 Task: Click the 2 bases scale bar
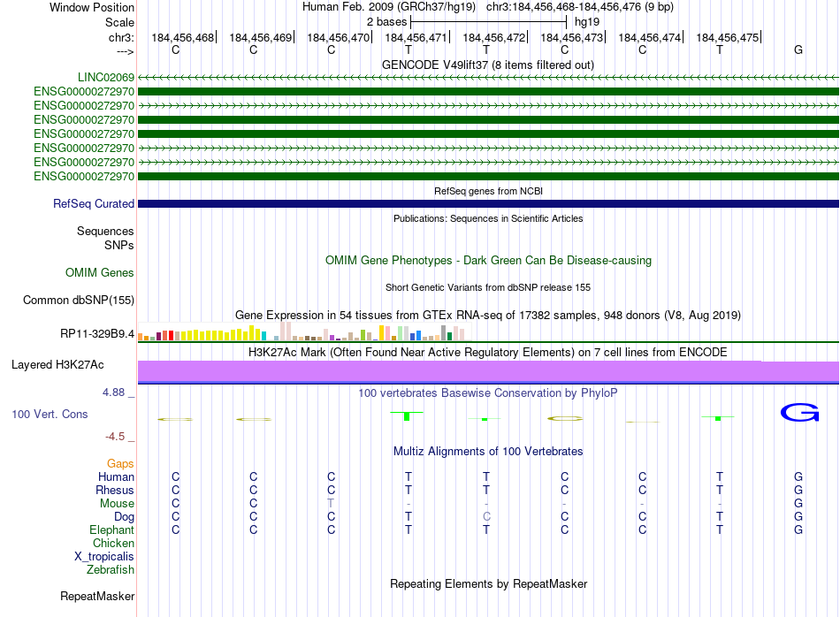pos(488,22)
